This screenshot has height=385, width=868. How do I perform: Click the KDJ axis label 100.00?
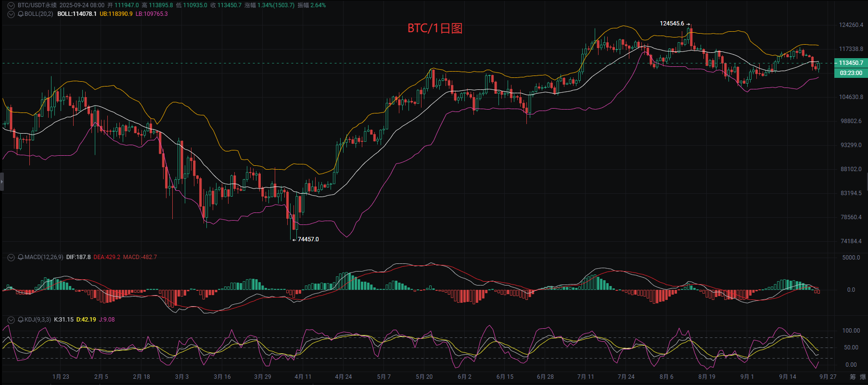[x=851, y=331]
